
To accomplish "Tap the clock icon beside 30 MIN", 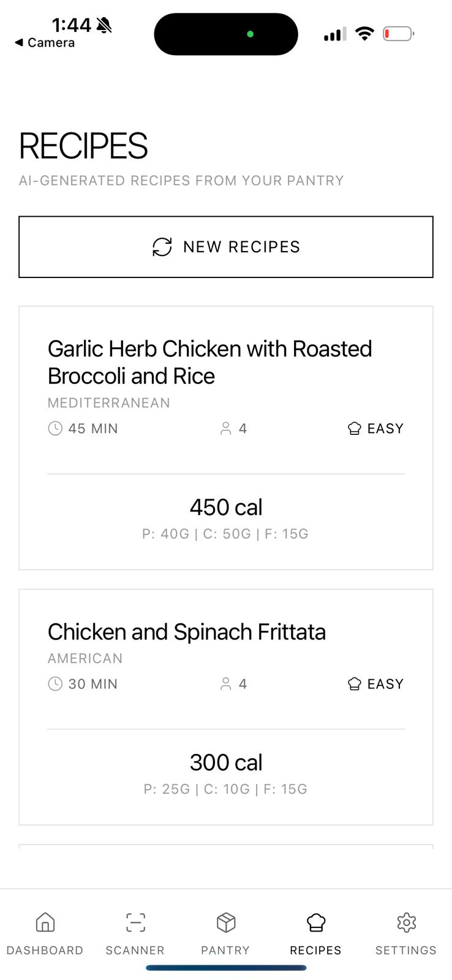I will [x=55, y=684].
